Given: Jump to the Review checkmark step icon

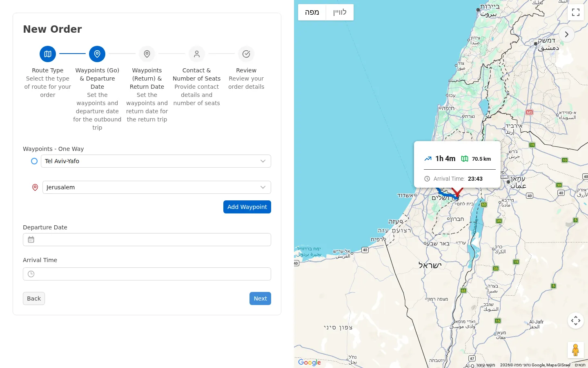Looking at the screenshot, I should coord(246,54).
